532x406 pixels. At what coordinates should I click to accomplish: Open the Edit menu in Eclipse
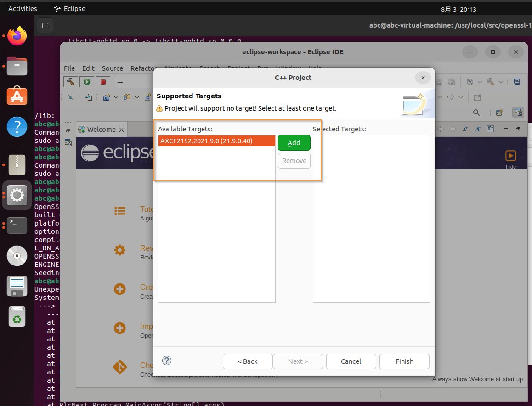88,68
